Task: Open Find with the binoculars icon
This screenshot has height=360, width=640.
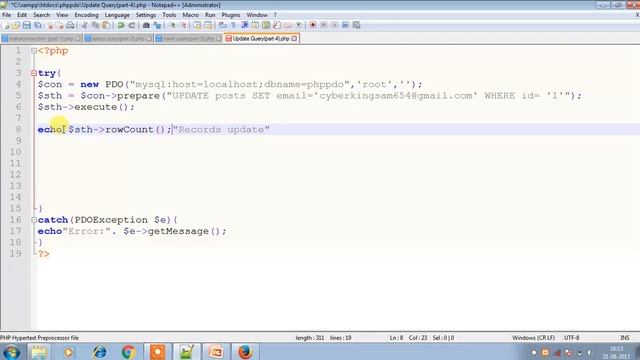Action: 146,25
